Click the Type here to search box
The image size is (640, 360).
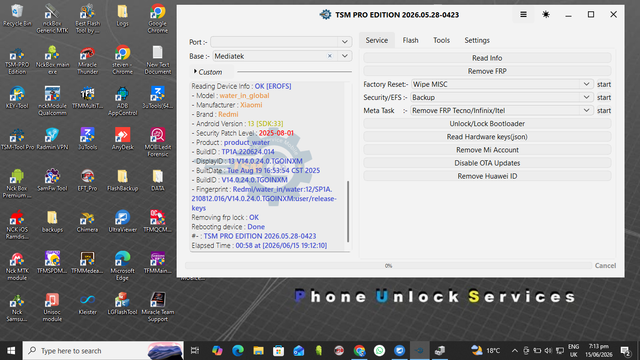103,351
